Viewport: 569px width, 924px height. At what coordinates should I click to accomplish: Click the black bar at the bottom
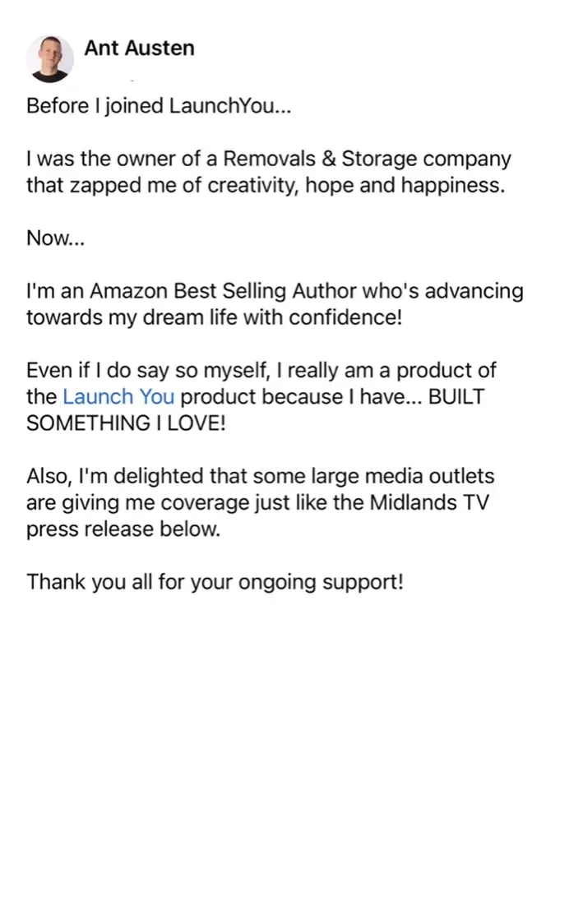click(x=284, y=883)
